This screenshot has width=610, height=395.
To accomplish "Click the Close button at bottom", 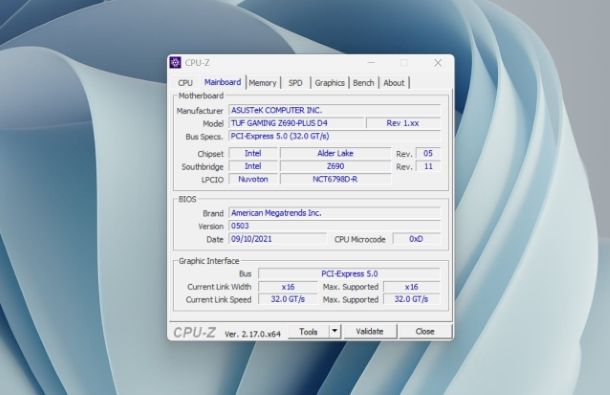I will tap(425, 332).
